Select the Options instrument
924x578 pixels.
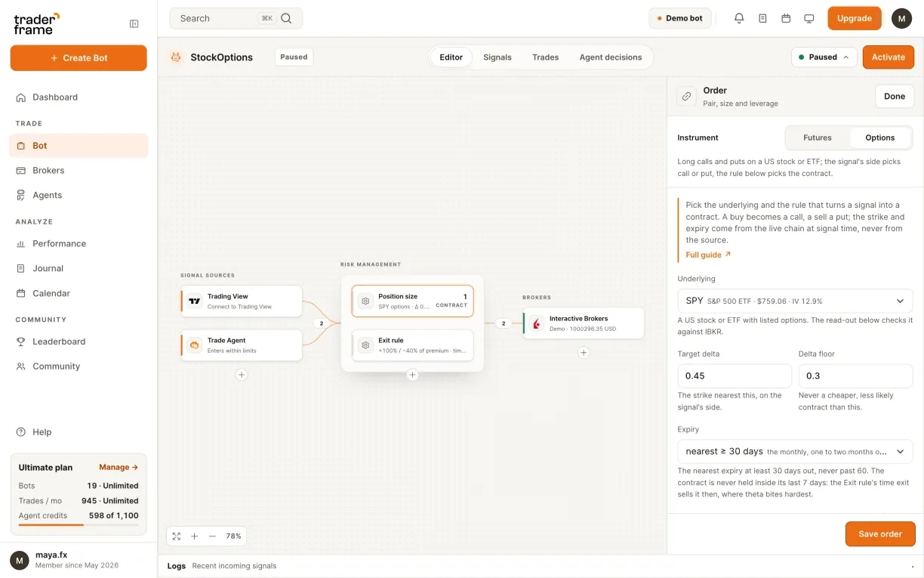880,138
